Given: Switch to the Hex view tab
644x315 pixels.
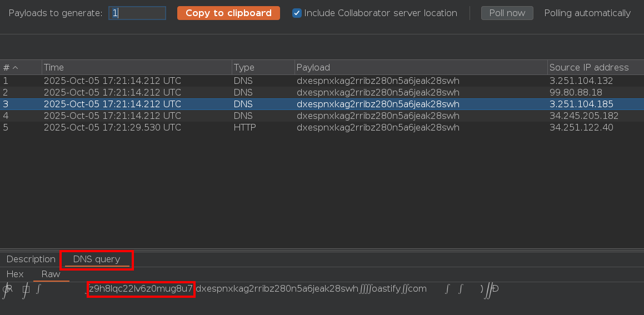Looking at the screenshot, I should [15, 274].
